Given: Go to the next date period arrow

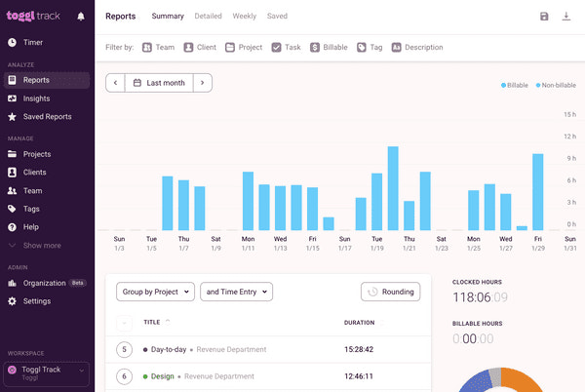Looking at the screenshot, I should (202, 83).
